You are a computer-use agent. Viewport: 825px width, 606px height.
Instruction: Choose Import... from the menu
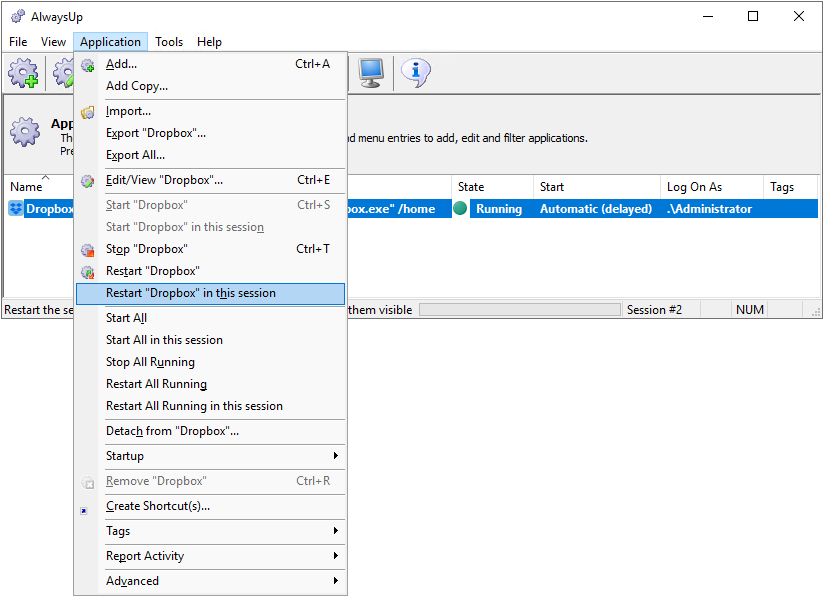point(210,112)
